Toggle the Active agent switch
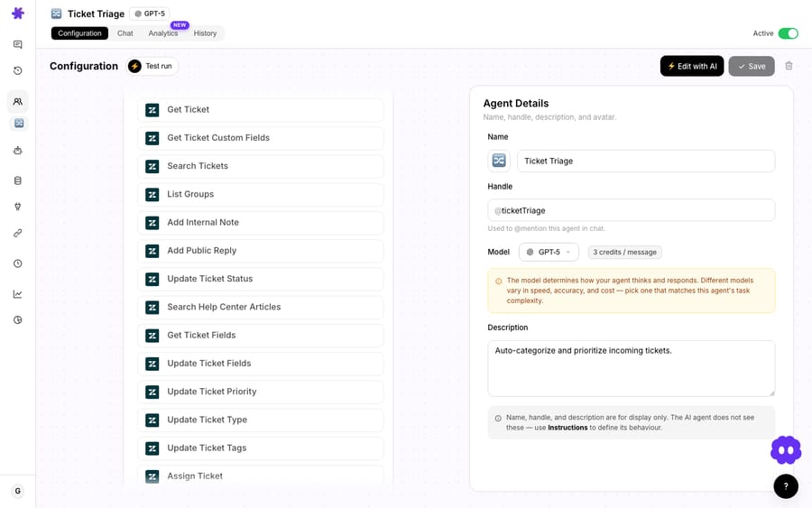Viewport: 812px width, 508px height. (x=789, y=33)
